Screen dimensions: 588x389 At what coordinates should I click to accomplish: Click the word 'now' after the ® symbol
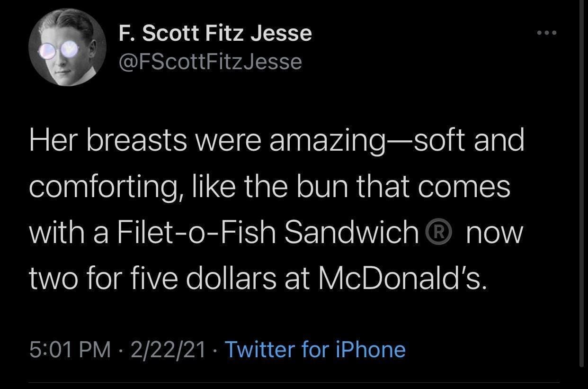(x=493, y=233)
